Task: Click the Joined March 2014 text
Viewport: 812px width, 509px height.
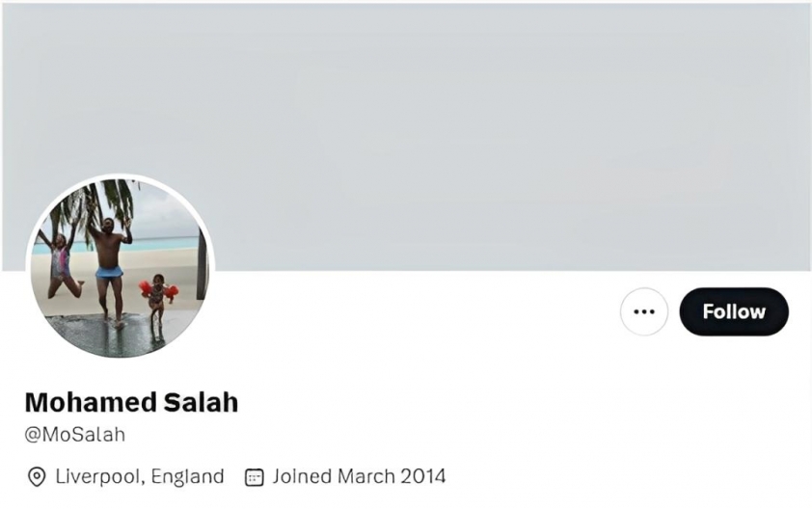Action: pos(359,476)
